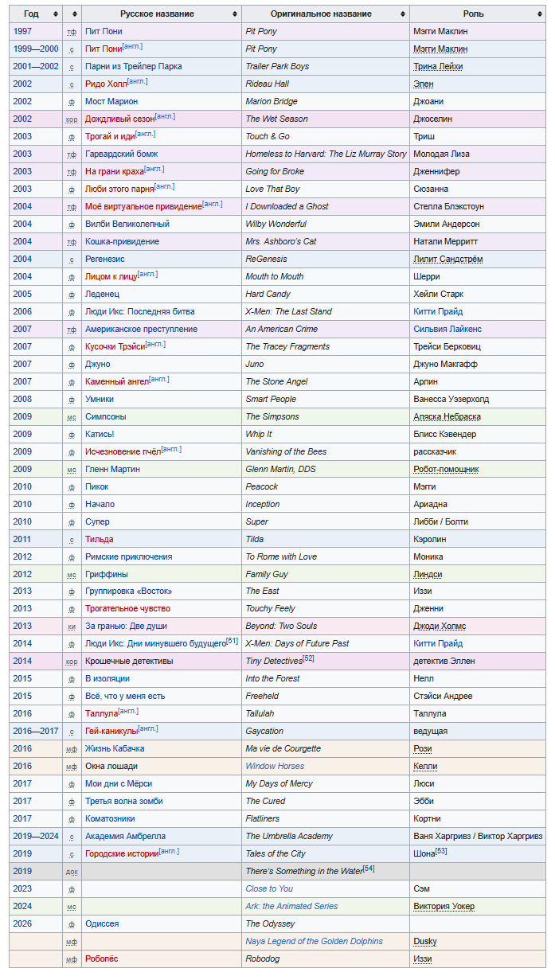Image resolution: width=555 pixels, height=980 pixels.
Task: Click [англ.] superscript next to Трогай и иди
Action: [146, 135]
